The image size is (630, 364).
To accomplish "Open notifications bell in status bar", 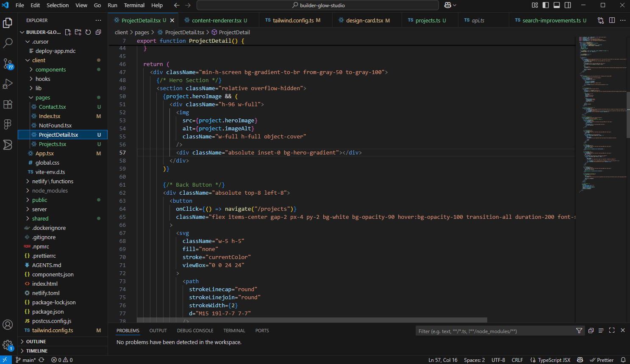I will click(x=623, y=360).
